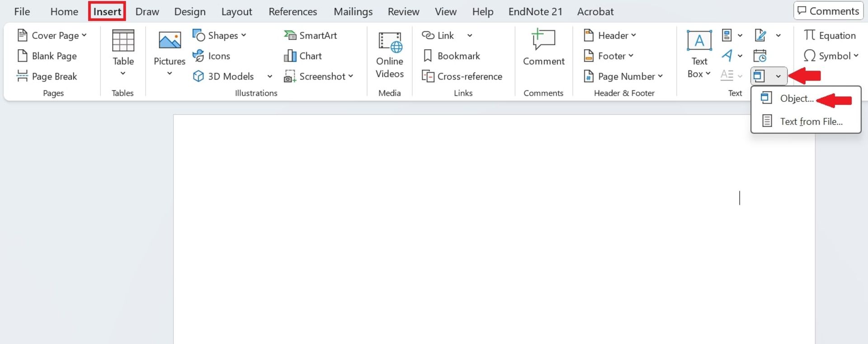Viewport: 868px width, 344px height.
Task: Open the Header dropdown
Action: click(610, 35)
